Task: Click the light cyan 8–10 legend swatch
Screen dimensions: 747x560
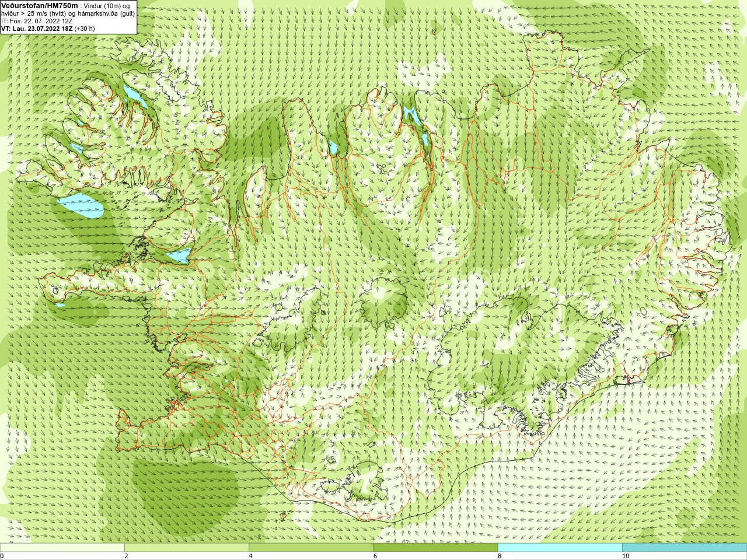Action: [560, 548]
